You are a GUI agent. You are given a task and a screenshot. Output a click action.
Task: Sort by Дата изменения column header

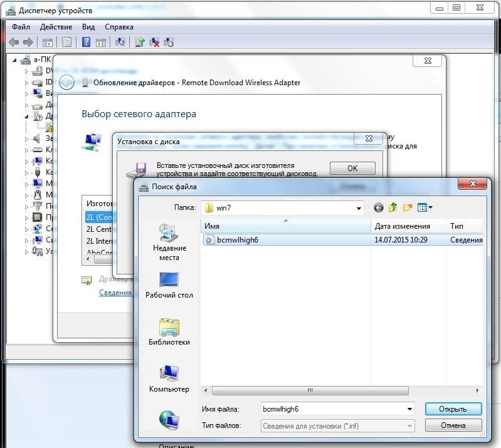[408, 226]
